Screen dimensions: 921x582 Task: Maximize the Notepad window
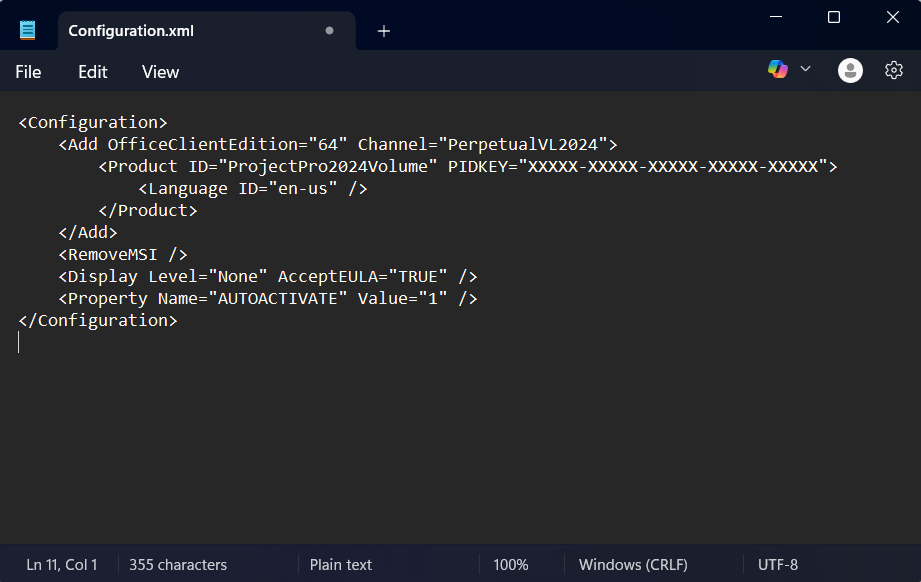click(834, 17)
